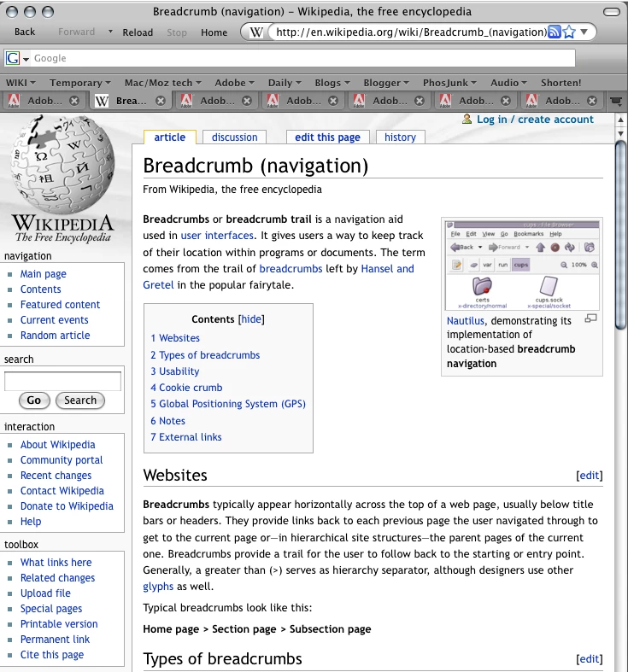Image resolution: width=628 pixels, height=672 pixels.
Task: Switch to the discussion tab
Action: click(x=235, y=137)
